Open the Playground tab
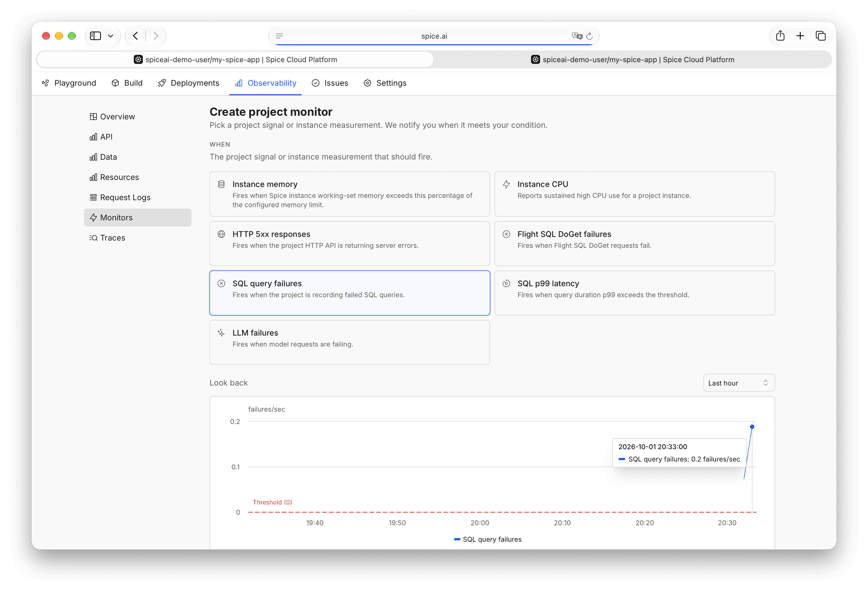The height and width of the screenshot is (591, 868). [69, 83]
